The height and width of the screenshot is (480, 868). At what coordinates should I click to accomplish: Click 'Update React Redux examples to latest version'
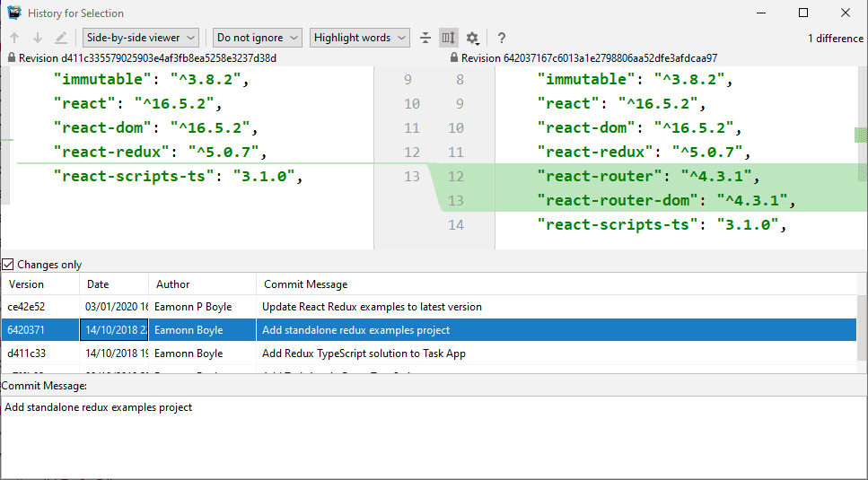372,307
